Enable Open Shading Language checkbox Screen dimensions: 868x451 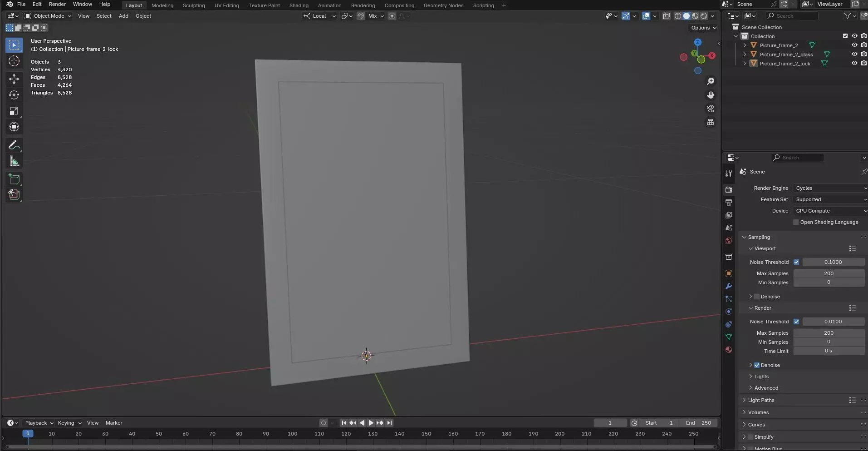(x=796, y=222)
